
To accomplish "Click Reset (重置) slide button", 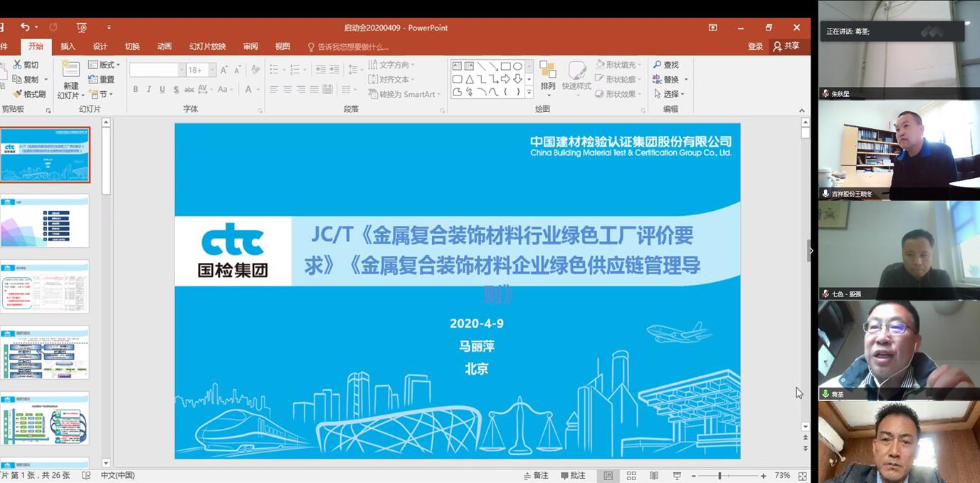I will click(101, 79).
